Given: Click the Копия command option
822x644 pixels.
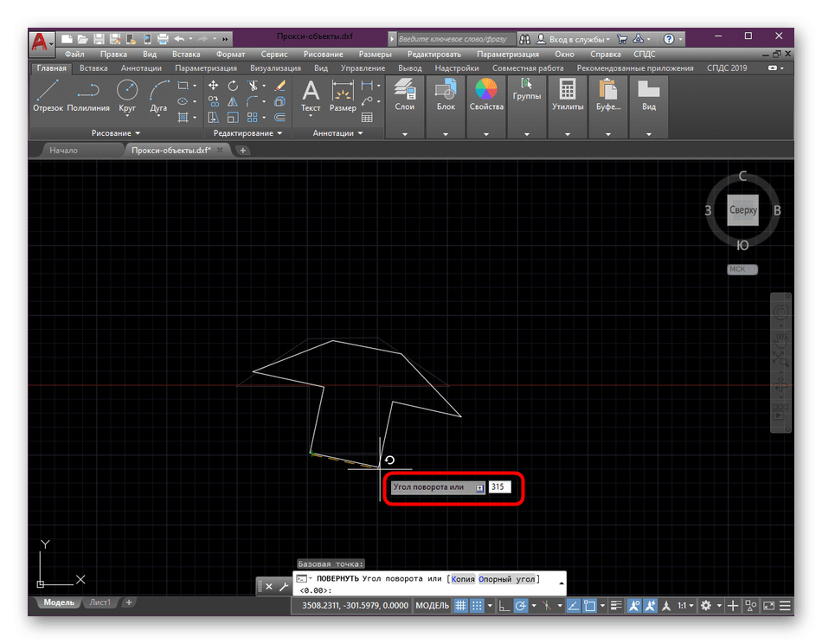Looking at the screenshot, I should 463,579.
